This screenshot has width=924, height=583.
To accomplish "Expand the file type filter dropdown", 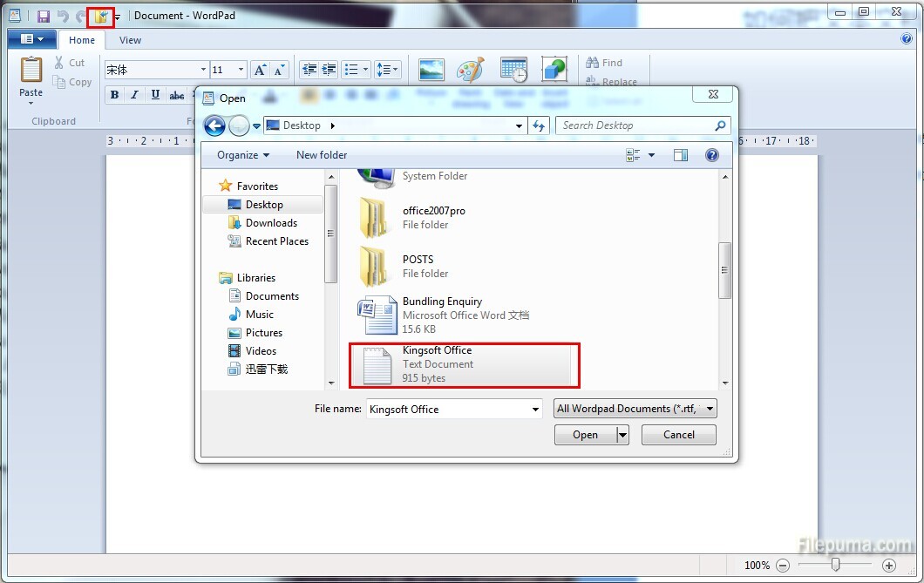I will coord(635,409).
